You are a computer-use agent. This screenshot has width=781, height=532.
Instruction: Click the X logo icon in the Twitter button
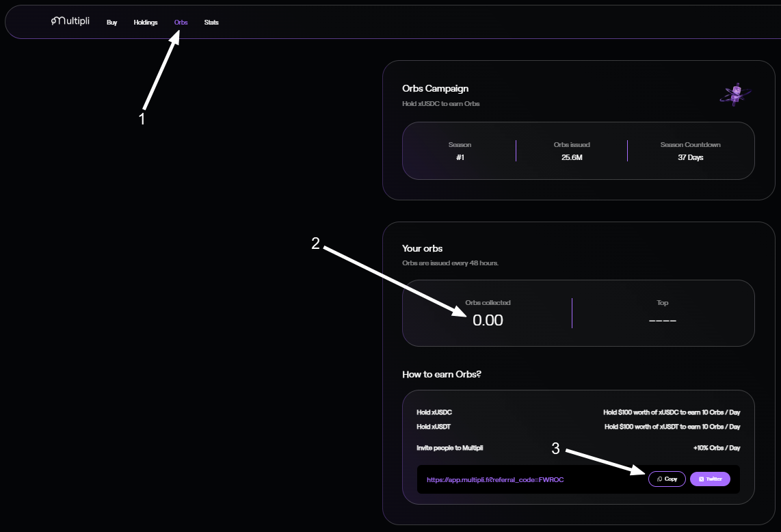tap(701, 479)
